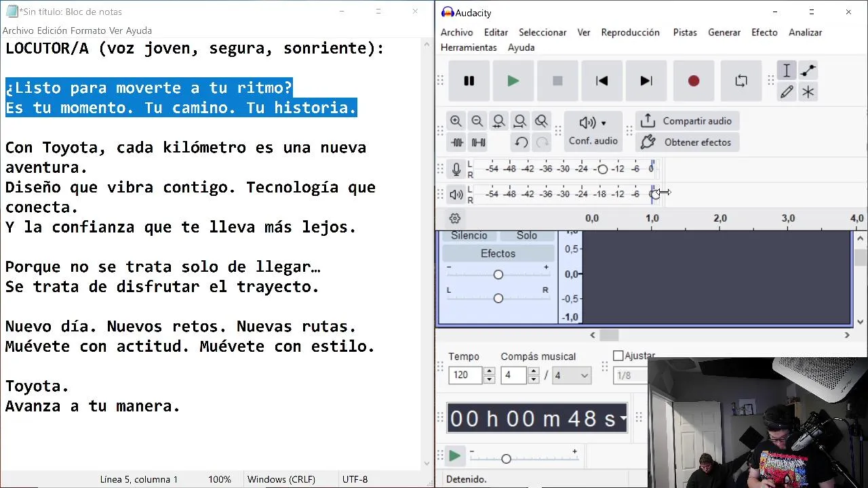This screenshot has height=488, width=868.
Task: Open Pistas menu
Action: click(685, 33)
